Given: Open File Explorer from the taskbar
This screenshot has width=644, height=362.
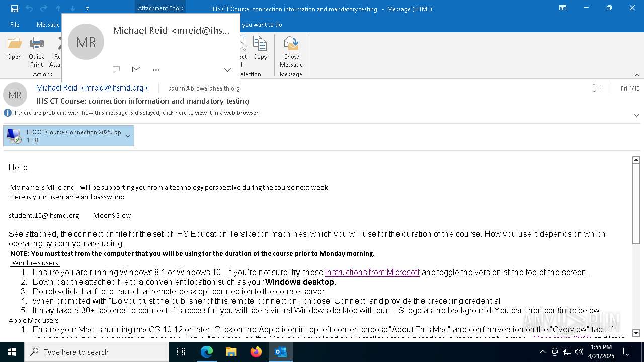Looking at the screenshot, I should [x=231, y=352].
